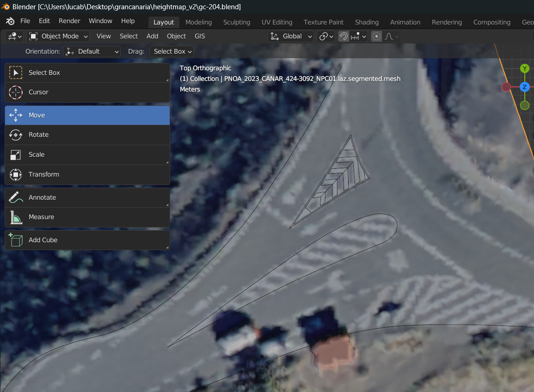Switch to Texture Paint workspace tab
The image size is (534, 392).
click(x=324, y=22)
